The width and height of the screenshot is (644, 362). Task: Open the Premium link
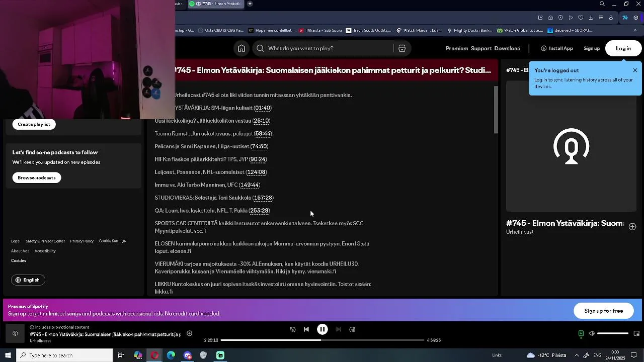457,48
